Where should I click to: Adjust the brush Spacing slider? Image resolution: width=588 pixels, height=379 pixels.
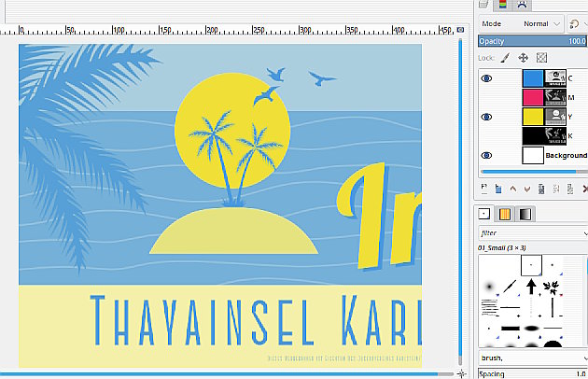(x=533, y=373)
